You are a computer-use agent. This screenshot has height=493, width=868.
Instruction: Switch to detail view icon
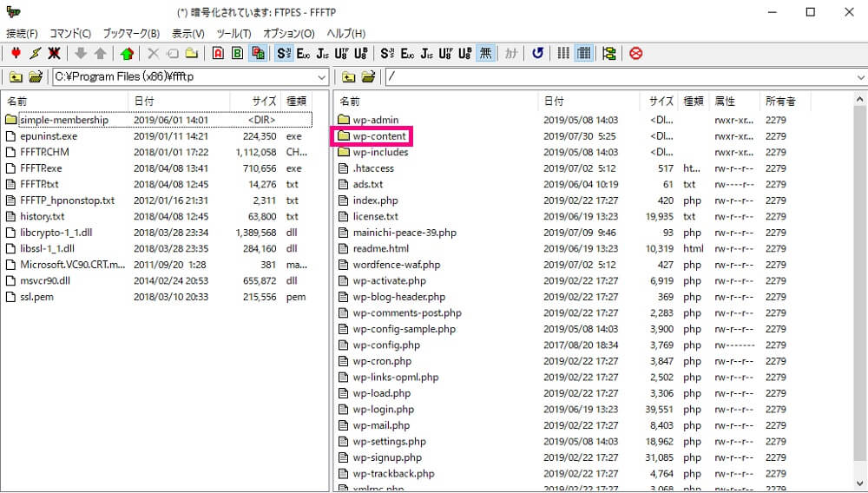pos(583,53)
